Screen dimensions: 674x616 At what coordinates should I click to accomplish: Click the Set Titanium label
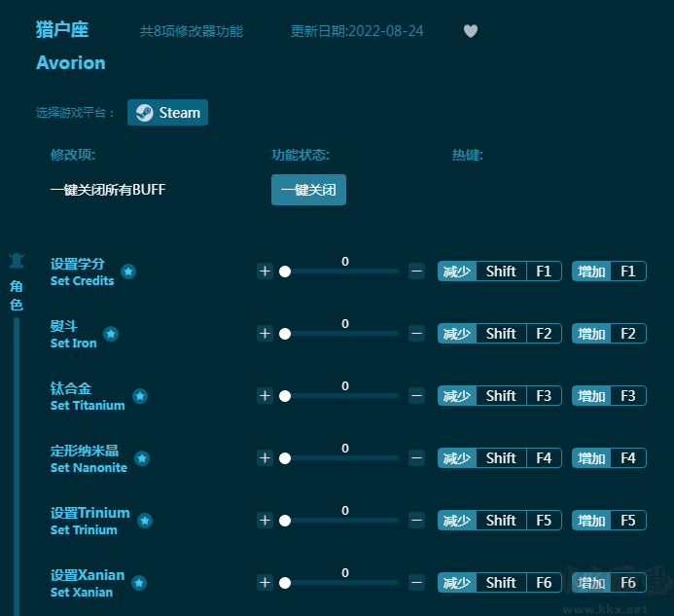point(88,406)
